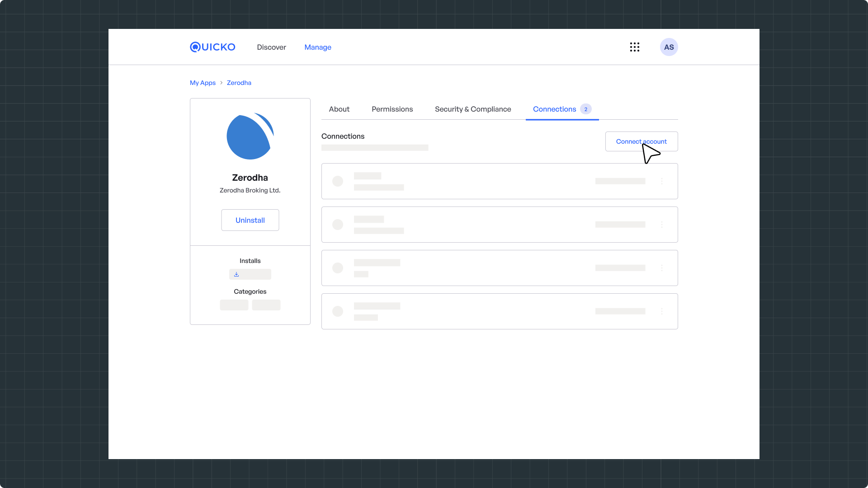Click the AS user avatar
This screenshot has height=488, width=868.
669,47
